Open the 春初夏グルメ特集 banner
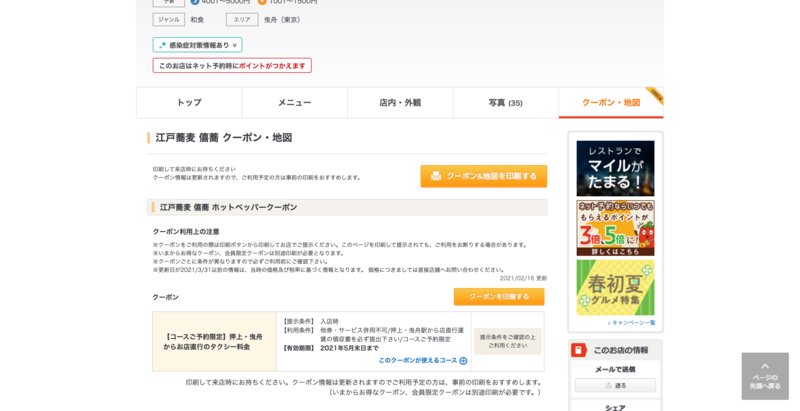The image size is (800, 411). coord(615,288)
